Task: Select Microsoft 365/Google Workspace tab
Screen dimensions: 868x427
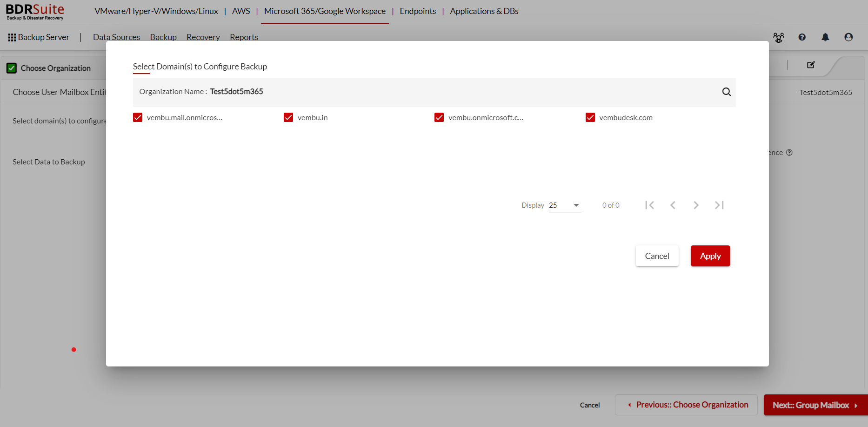Action: point(325,11)
